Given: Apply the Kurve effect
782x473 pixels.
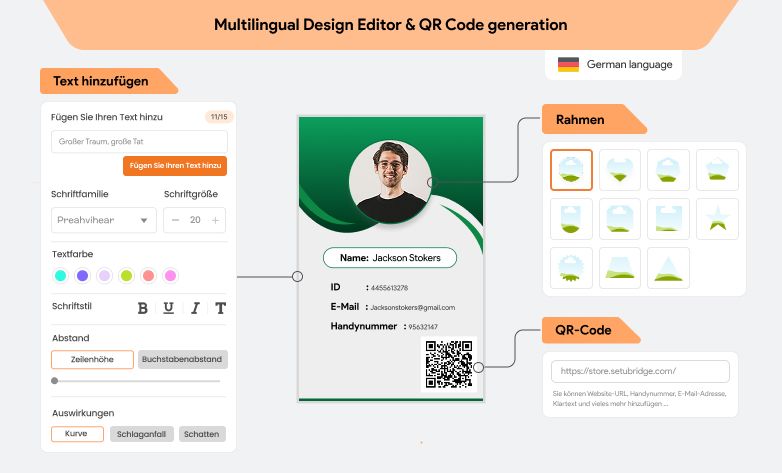Looking at the screenshot, I should pos(77,434).
